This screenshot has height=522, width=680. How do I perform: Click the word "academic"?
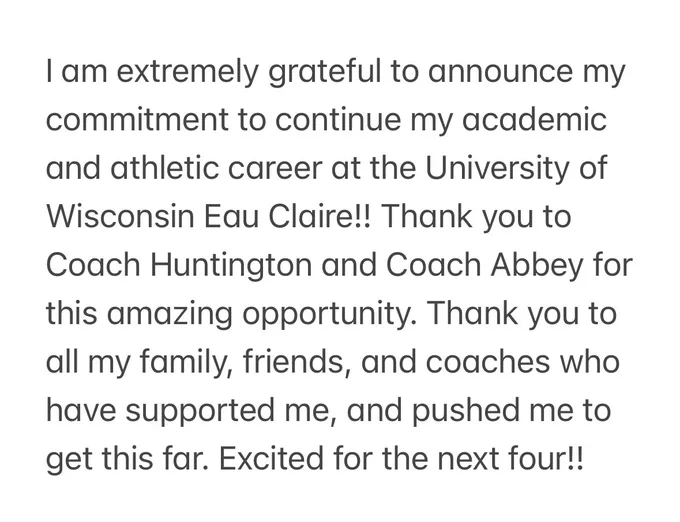[x=534, y=120]
